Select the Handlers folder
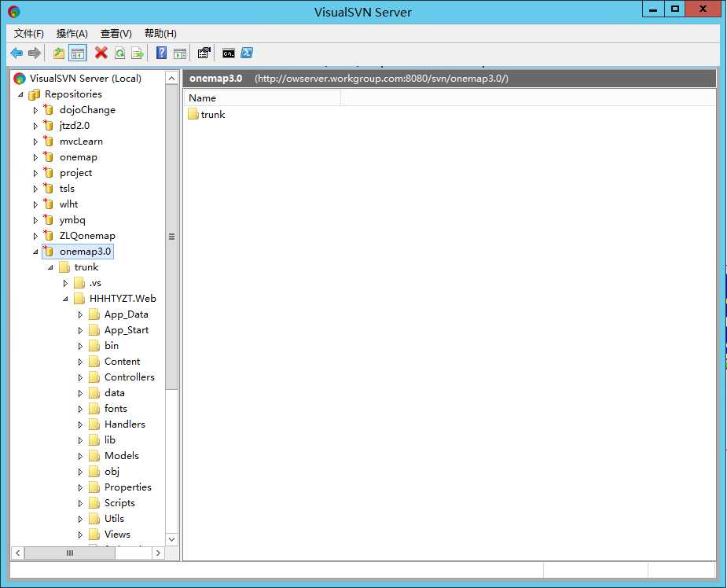Viewport: 727px width, 588px height. [125, 424]
